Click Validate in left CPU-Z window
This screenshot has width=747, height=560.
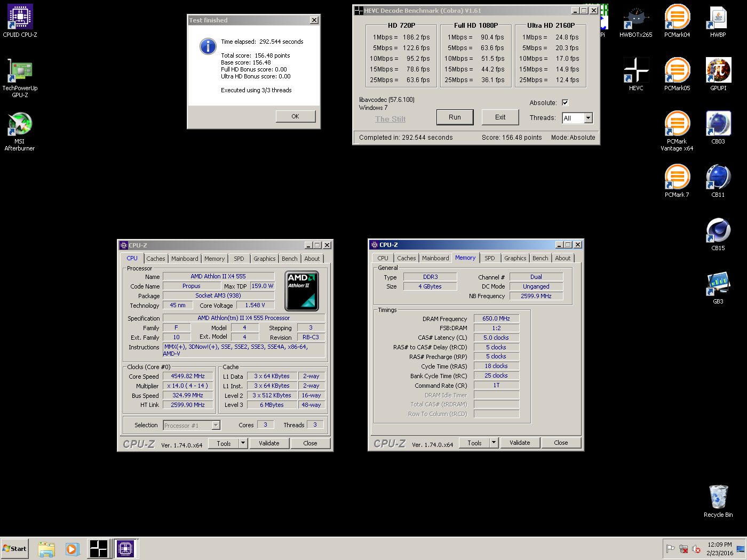[269, 443]
